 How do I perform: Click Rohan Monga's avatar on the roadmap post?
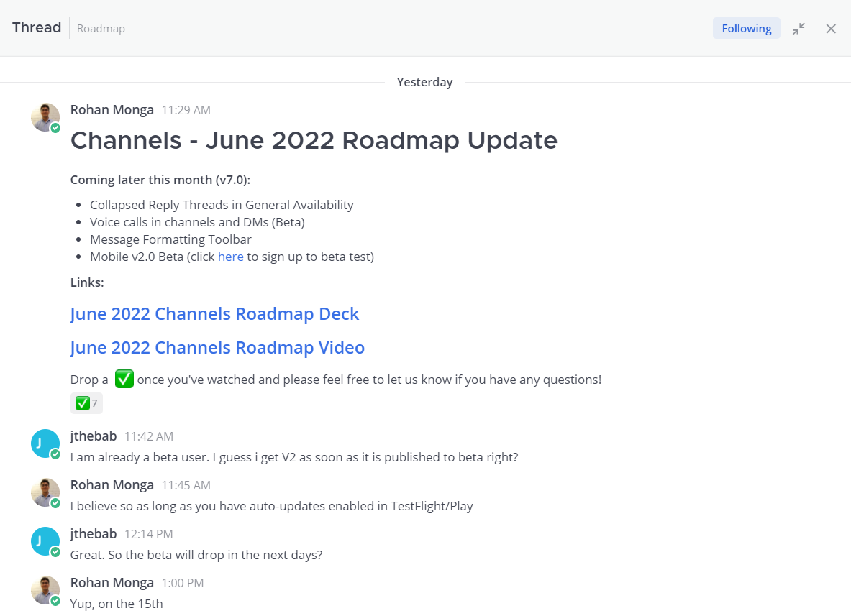tap(45, 117)
